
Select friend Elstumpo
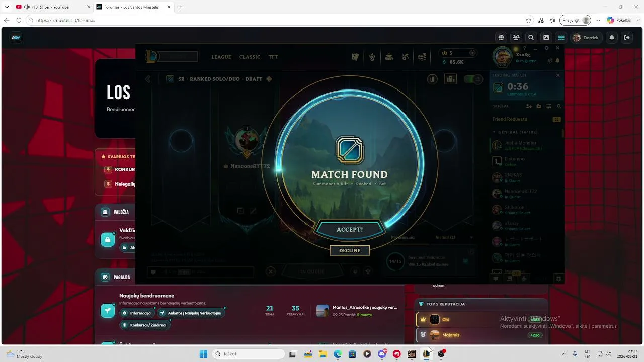point(526,161)
